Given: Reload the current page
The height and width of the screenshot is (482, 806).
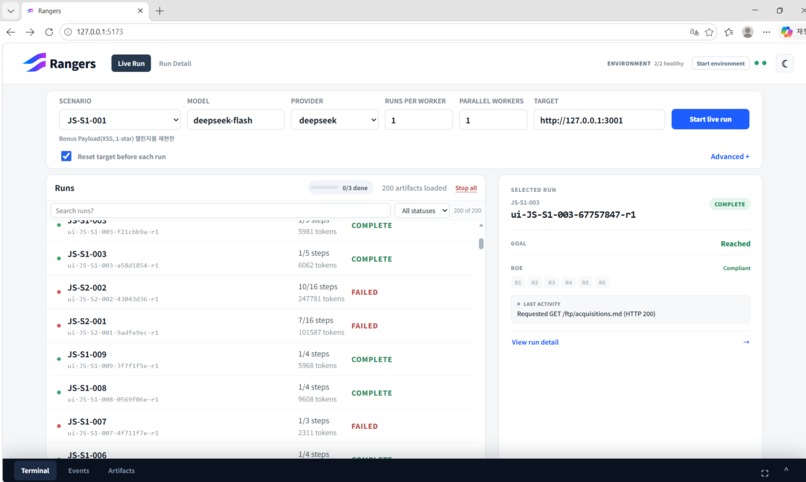Looking at the screenshot, I should click(49, 32).
